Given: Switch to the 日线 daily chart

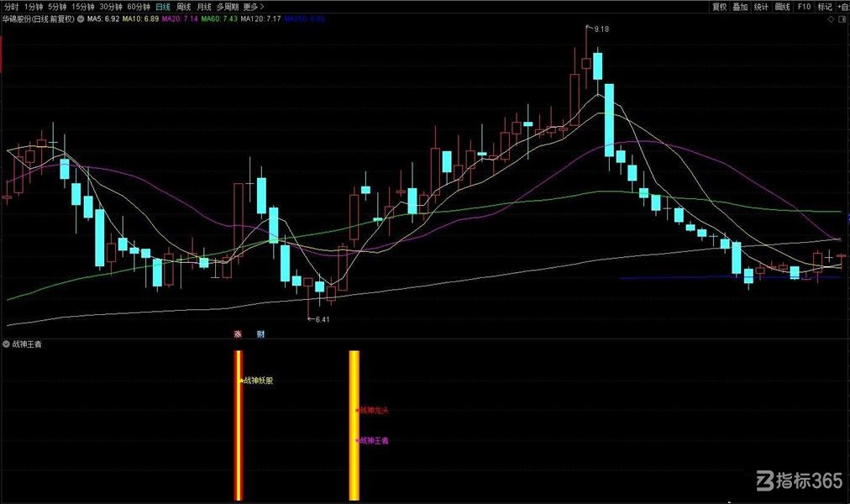Looking at the screenshot, I should (163, 7).
